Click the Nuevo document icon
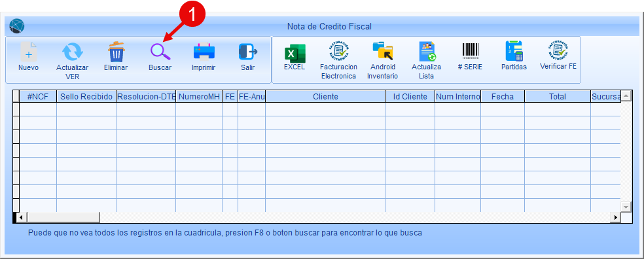 28,52
